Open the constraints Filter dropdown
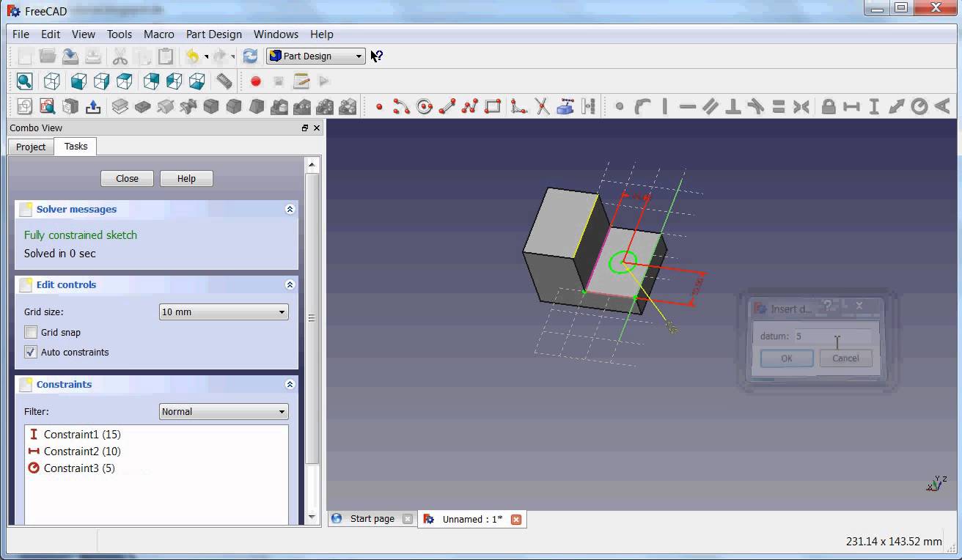The height and width of the screenshot is (560, 962). 282,411
